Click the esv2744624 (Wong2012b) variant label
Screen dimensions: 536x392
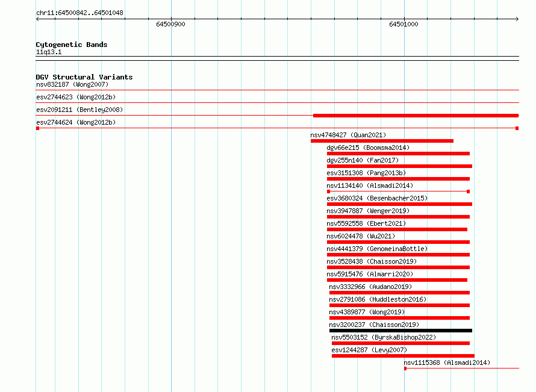click(76, 122)
